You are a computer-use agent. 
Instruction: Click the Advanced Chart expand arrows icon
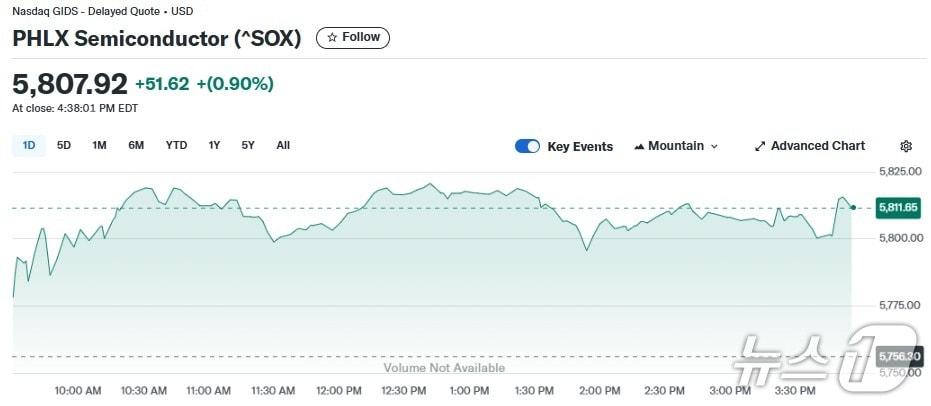pos(759,146)
